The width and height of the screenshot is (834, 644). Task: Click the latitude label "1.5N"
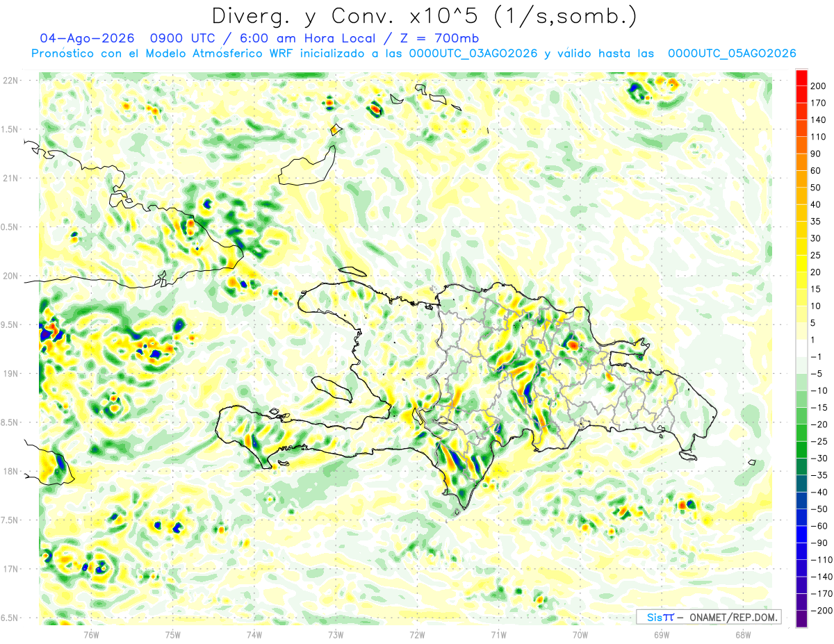click(9, 129)
